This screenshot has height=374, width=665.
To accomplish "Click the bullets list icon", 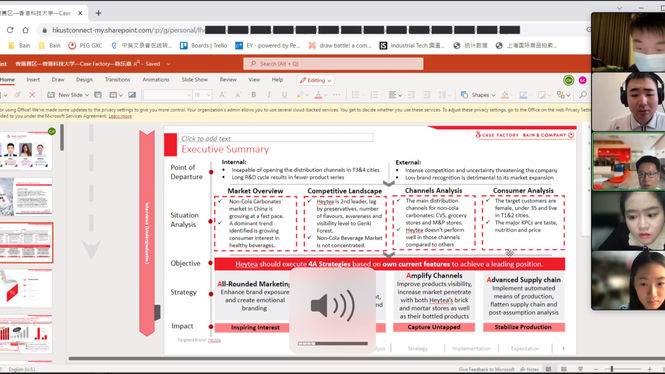I will click(355, 95).
